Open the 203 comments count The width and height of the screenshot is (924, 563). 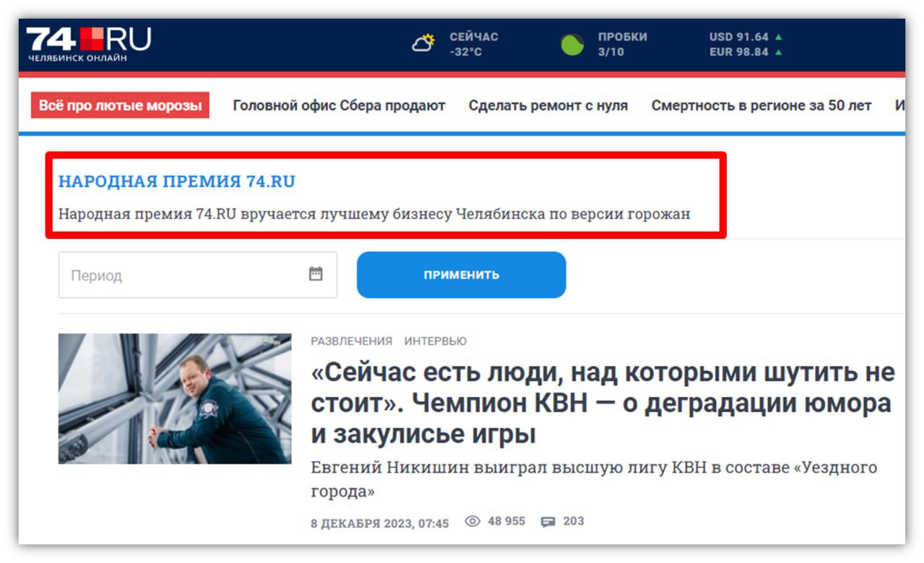573,521
